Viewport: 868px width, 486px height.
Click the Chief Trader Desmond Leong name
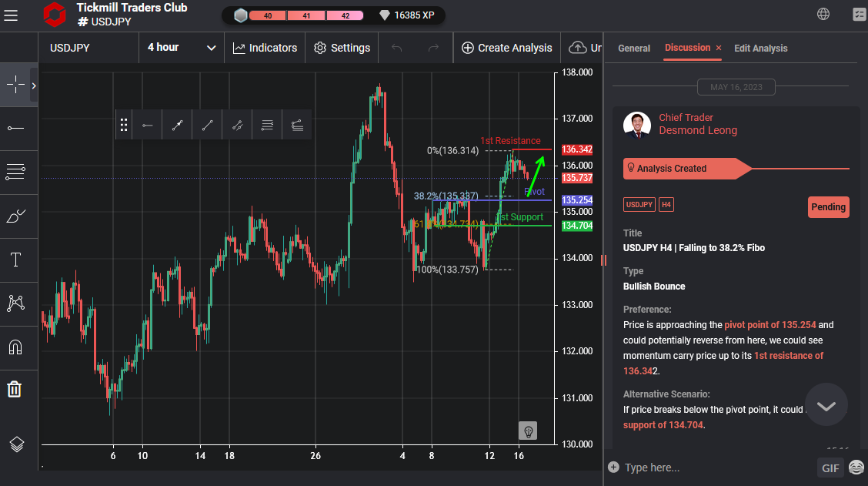tap(697, 124)
